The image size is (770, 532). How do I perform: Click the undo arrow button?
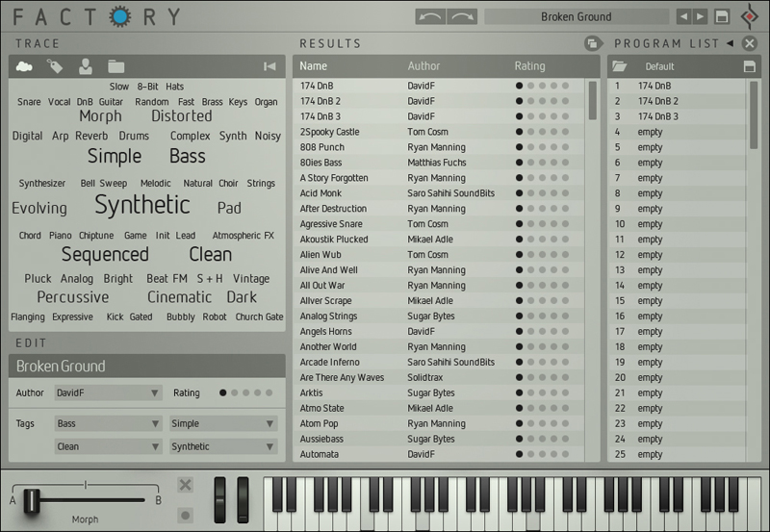tap(430, 16)
